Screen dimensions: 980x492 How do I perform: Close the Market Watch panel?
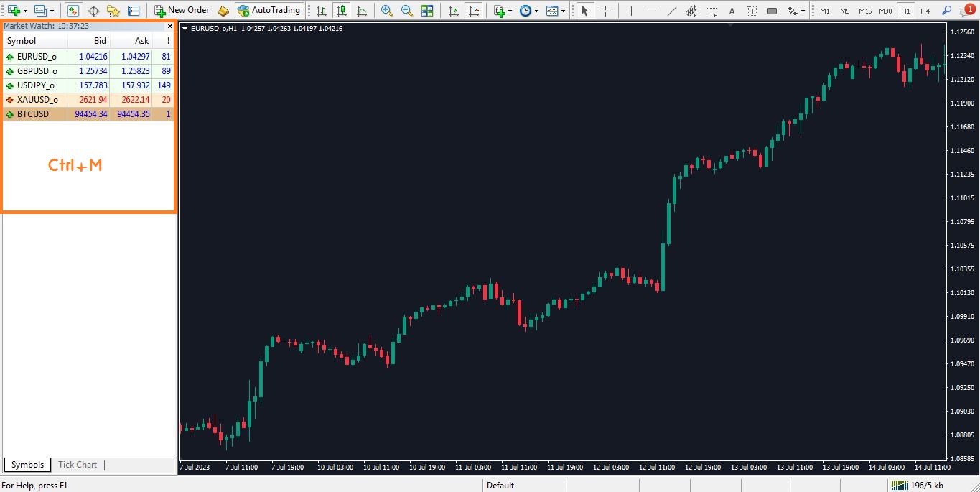pyautogui.click(x=170, y=26)
